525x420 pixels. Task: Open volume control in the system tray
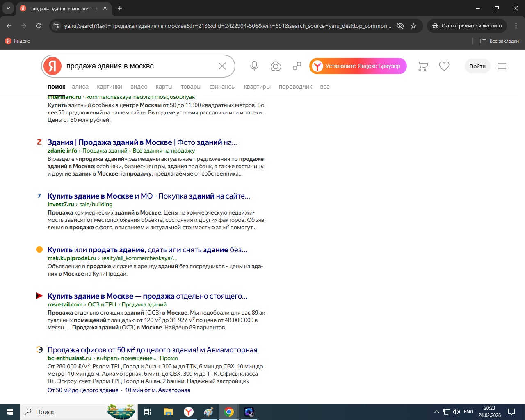click(457, 412)
